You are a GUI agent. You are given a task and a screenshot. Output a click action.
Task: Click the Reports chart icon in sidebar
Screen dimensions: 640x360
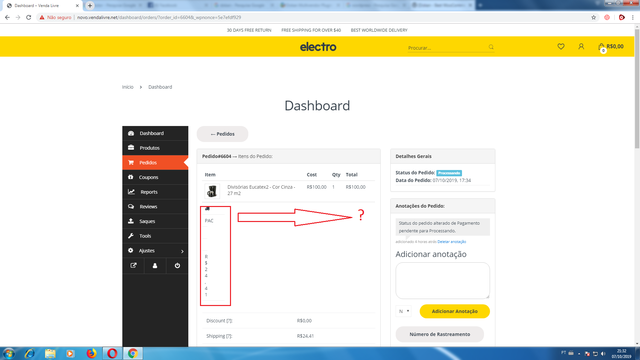131,192
